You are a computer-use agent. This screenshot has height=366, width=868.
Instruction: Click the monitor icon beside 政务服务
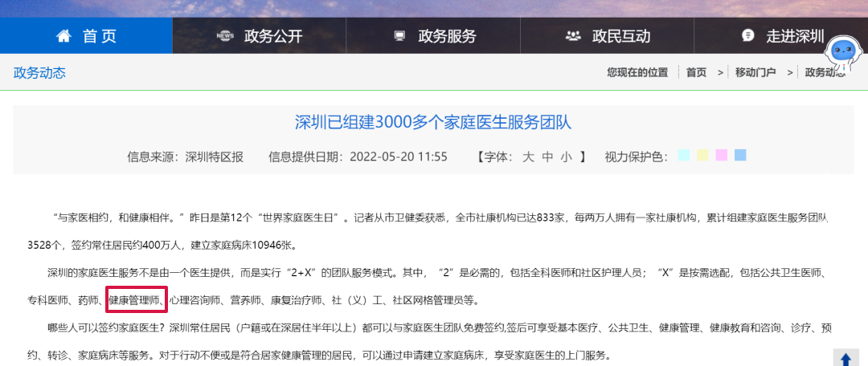pyautogui.click(x=399, y=36)
